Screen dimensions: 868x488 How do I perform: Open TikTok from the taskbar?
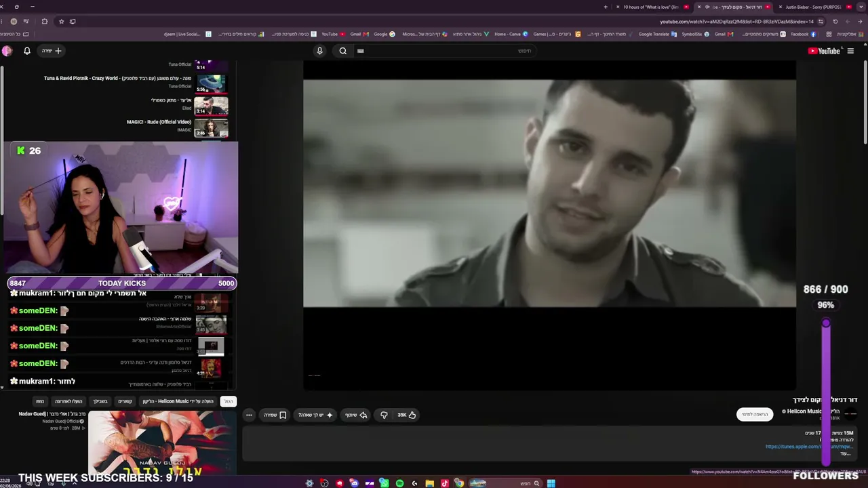(x=445, y=483)
